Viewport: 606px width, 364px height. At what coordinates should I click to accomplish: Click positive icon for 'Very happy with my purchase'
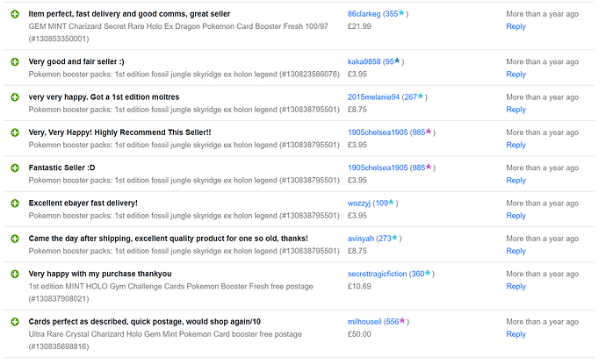[x=15, y=274]
